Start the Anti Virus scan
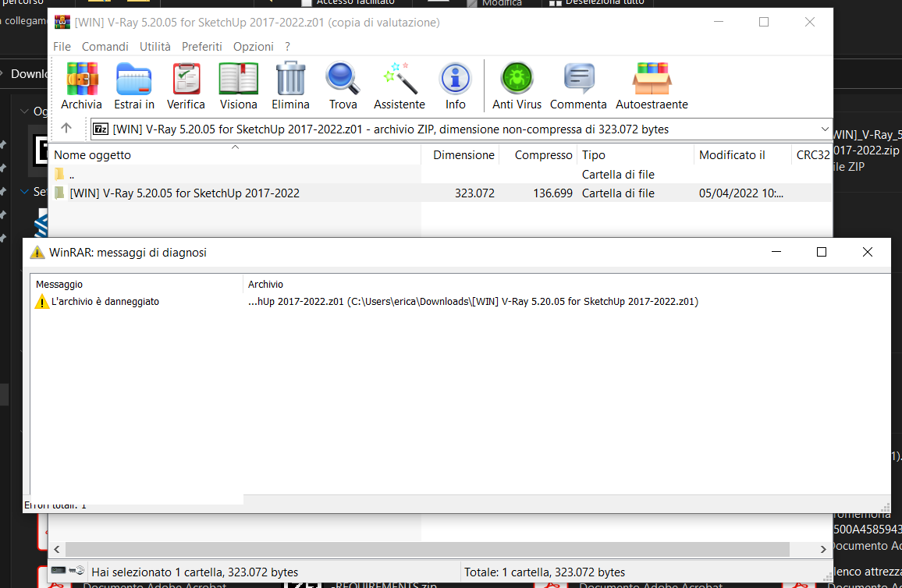The image size is (902, 588). [517, 86]
